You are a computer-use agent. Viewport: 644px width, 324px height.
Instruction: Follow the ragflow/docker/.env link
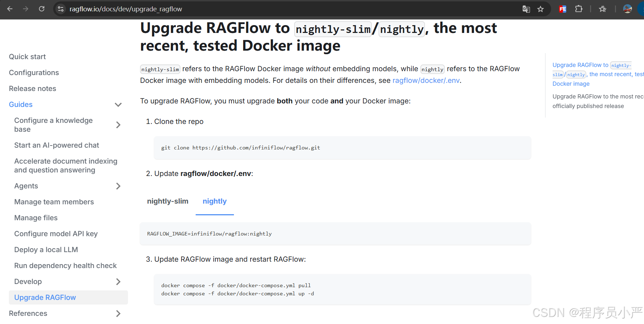point(426,80)
